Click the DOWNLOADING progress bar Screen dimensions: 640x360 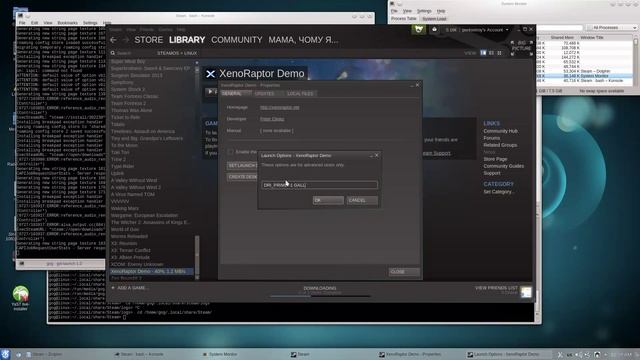pos(320,296)
